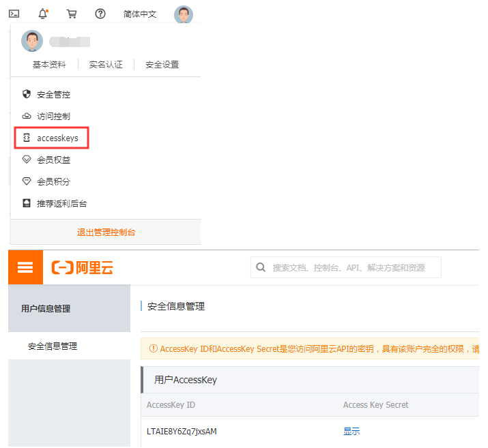Viewport: 488px width, 448px height.
Task: Click the AccessKey ID column header
Action: coord(171,405)
